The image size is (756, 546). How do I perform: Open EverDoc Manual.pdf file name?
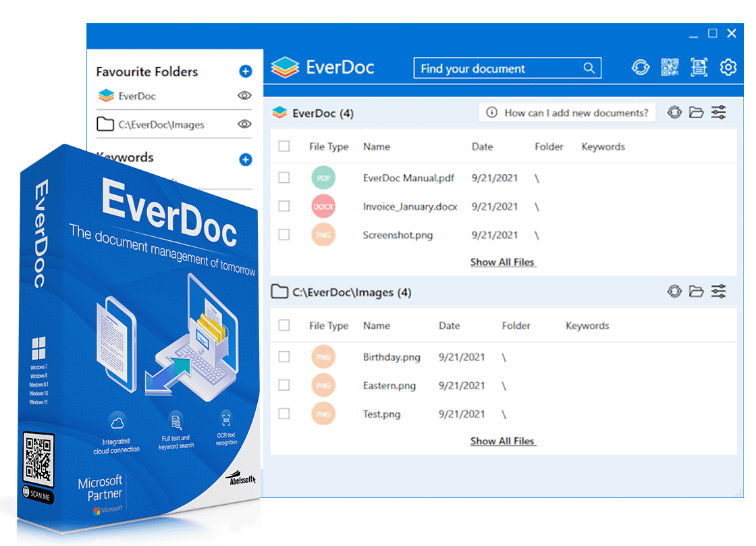(x=408, y=178)
